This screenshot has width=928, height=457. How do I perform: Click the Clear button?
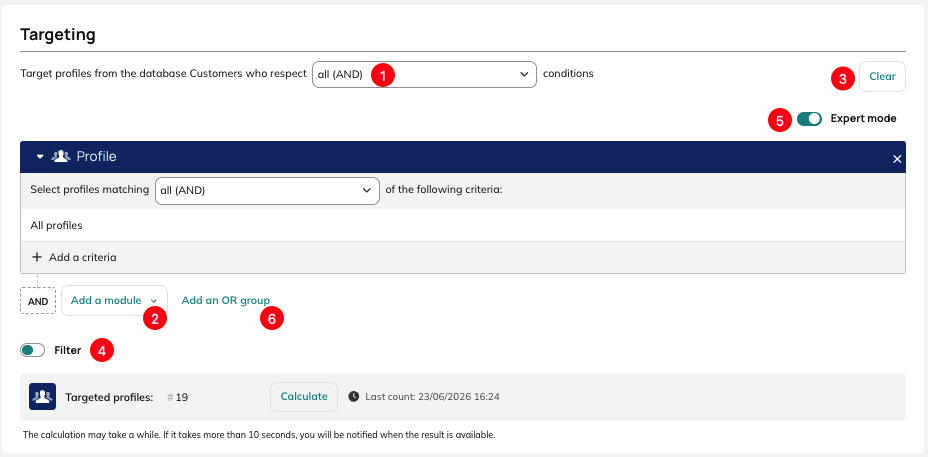[x=882, y=76]
